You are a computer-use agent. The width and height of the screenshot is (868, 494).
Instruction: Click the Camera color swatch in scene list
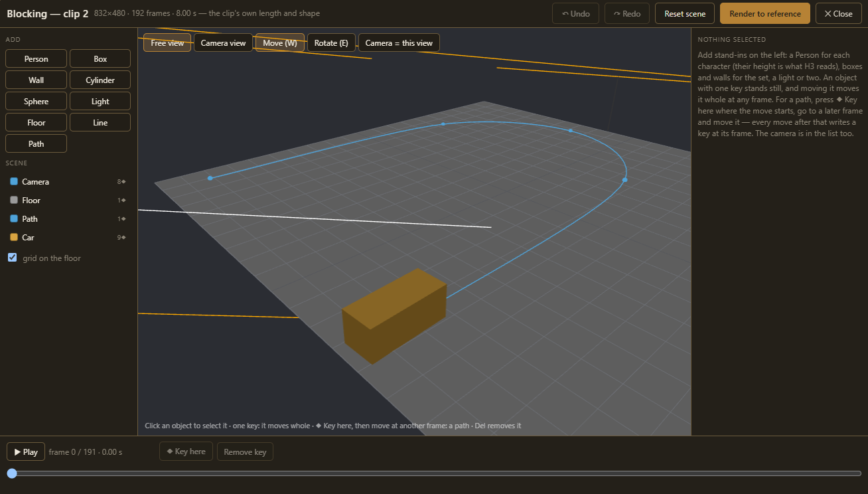(14, 181)
